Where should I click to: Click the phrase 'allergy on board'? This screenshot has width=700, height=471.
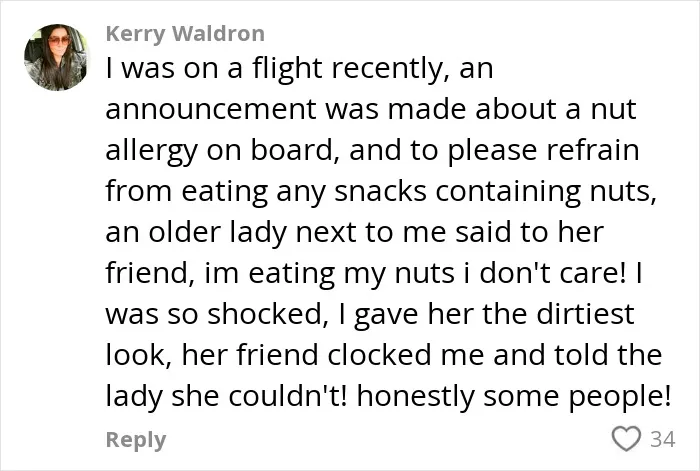(219, 151)
